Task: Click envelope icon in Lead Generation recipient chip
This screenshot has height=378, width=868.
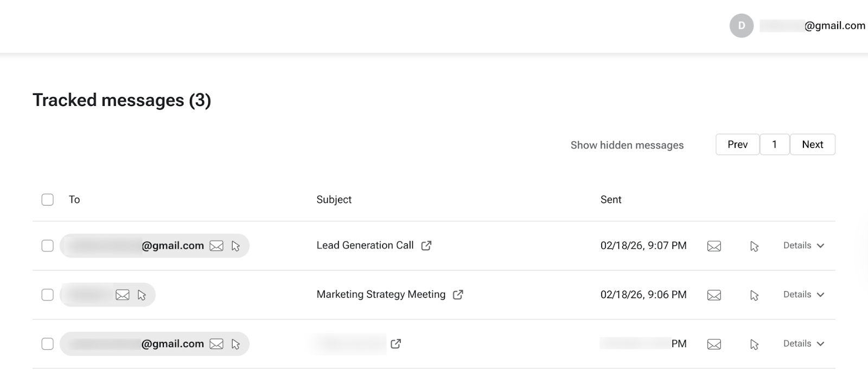Action: pyautogui.click(x=216, y=246)
